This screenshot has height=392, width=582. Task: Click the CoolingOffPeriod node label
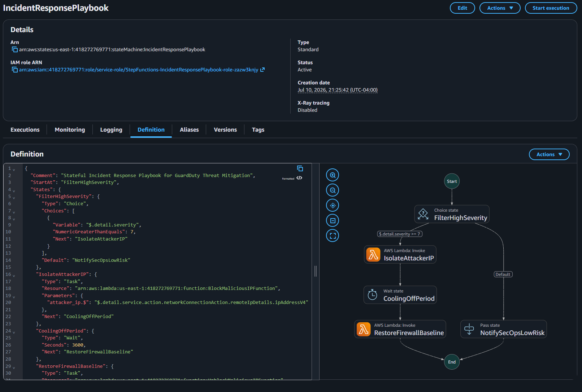click(409, 299)
